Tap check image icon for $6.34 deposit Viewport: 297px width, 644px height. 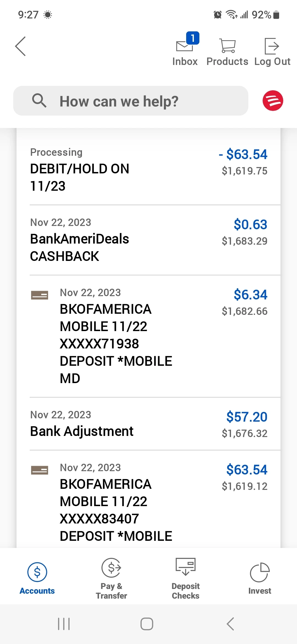pyautogui.click(x=40, y=295)
